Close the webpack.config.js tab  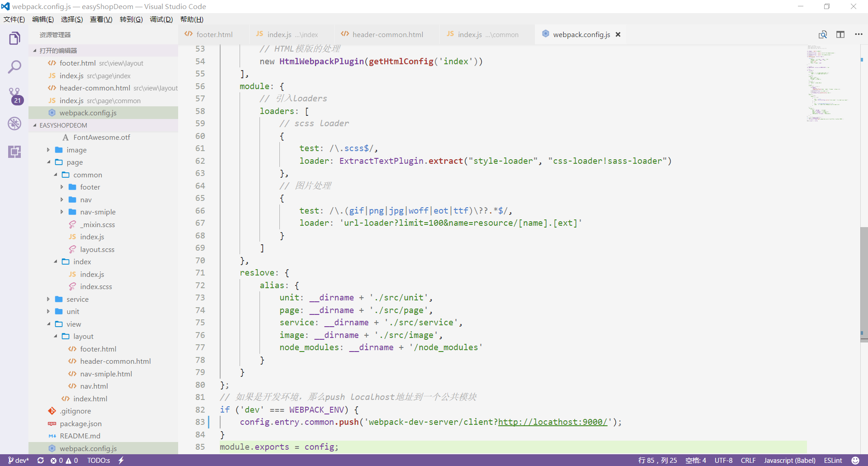(618, 34)
